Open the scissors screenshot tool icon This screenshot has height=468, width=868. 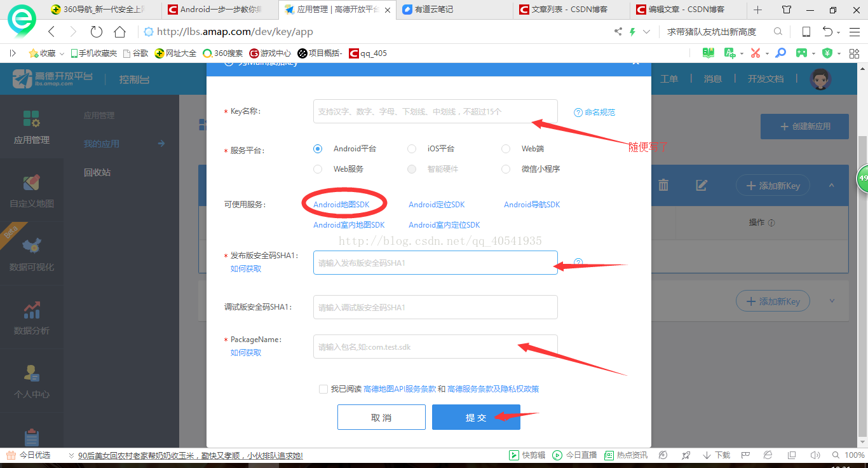coord(755,53)
